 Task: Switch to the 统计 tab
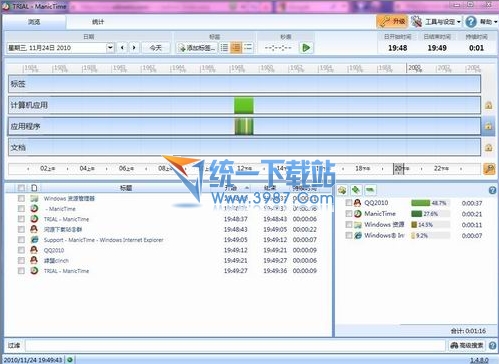(98, 22)
